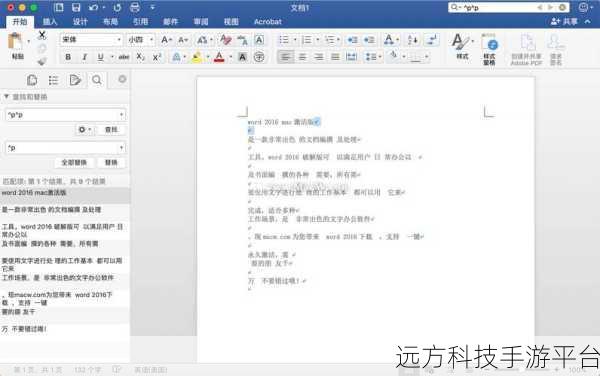Switch to the Insert ribbon tab
The image size is (600, 376).
50,22
